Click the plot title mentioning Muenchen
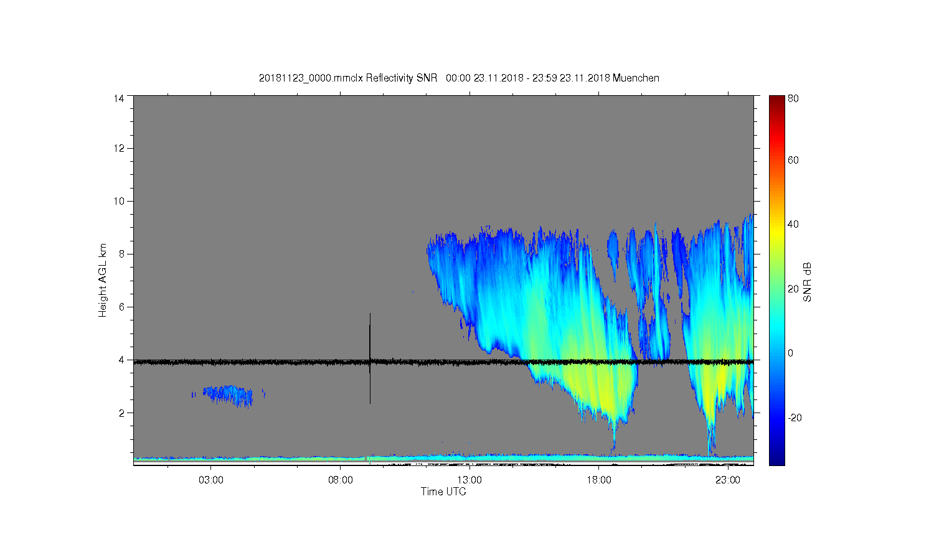The height and width of the screenshot is (560, 934). pyautogui.click(x=459, y=78)
